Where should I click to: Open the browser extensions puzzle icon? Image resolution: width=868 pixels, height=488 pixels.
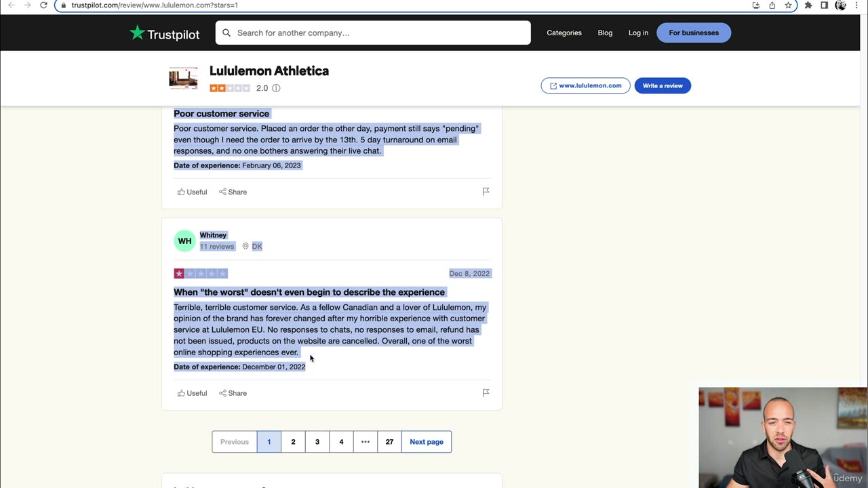click(808, 5)
